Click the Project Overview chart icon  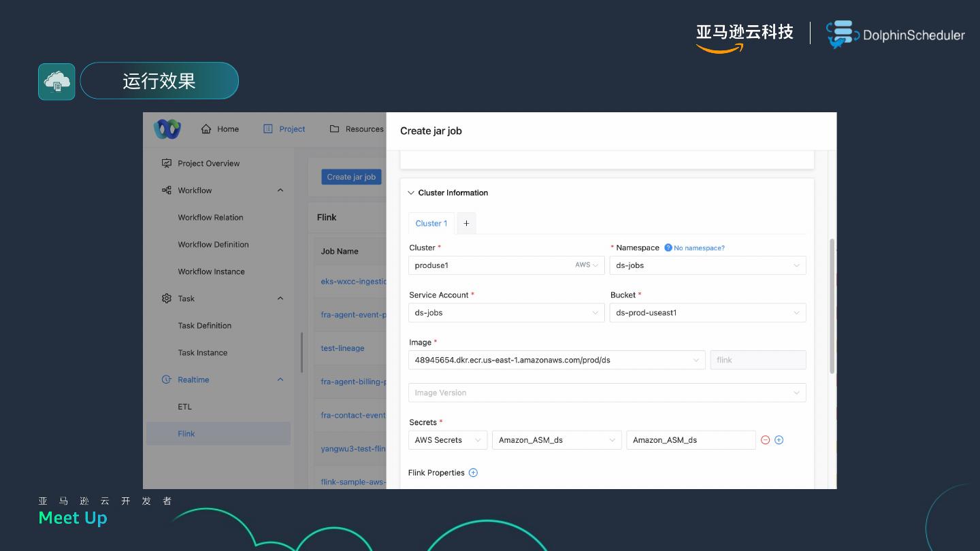click(x=167, y=163)
